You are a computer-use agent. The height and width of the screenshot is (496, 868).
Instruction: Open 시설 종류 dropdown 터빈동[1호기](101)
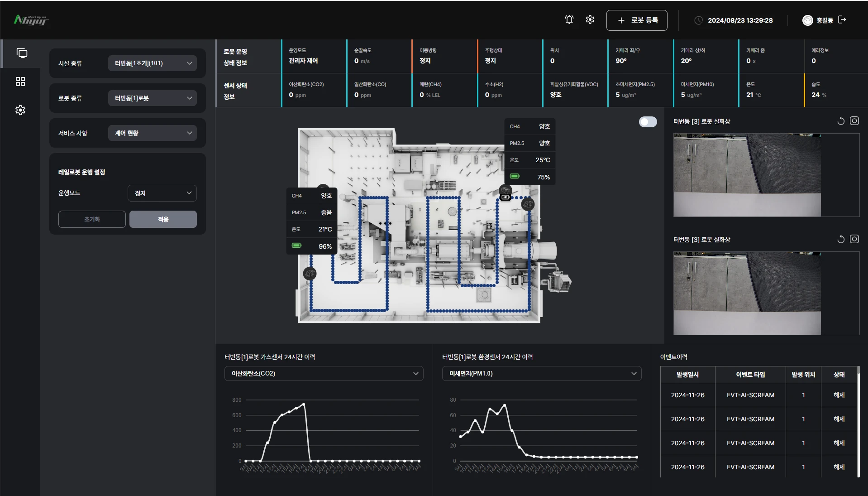point(152,63)
